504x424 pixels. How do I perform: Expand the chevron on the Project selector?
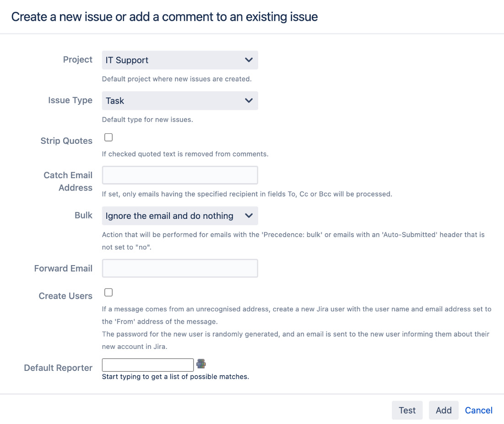(249, 60)
